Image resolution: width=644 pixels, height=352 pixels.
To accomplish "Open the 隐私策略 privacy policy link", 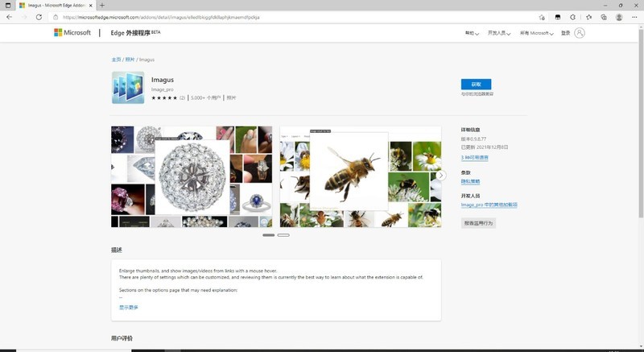I will (470, 181).
